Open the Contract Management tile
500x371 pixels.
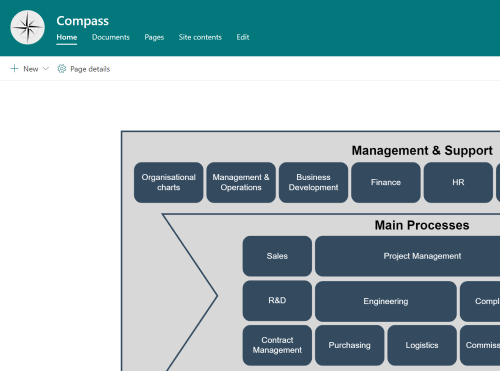277,345
